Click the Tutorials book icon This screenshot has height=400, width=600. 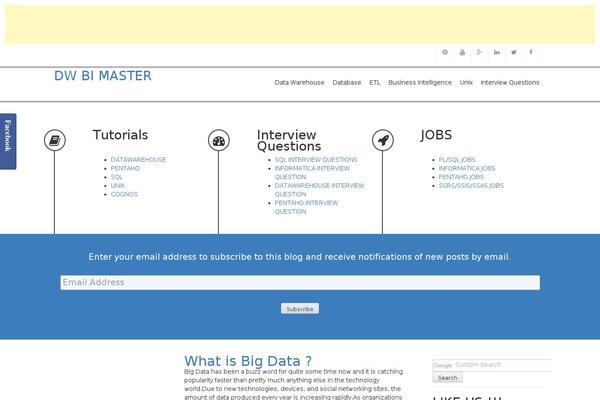[55, 140]
